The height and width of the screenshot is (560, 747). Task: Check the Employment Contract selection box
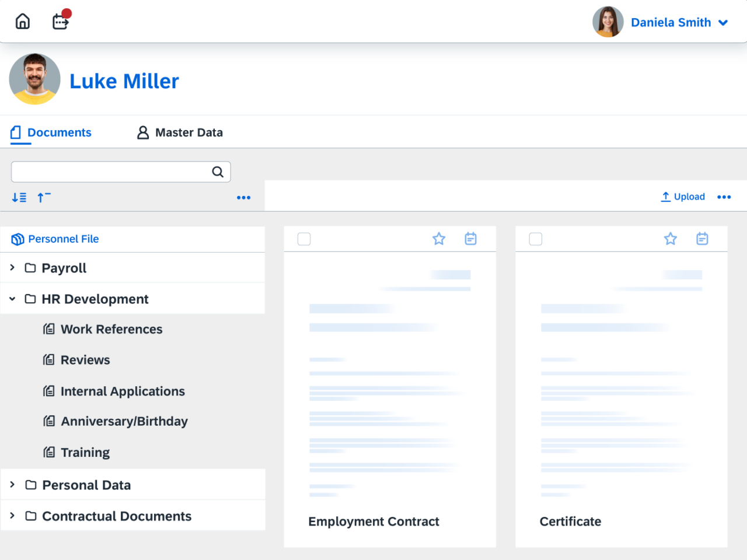(304, 239)
